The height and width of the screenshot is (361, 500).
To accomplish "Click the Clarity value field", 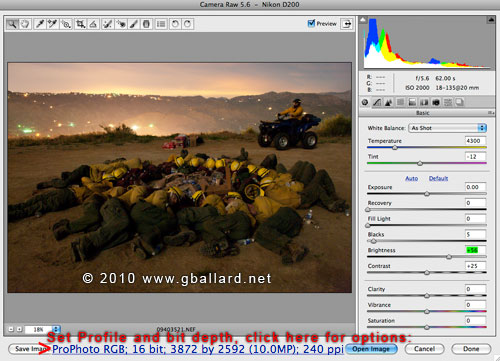I will click(x=475, y=289).
